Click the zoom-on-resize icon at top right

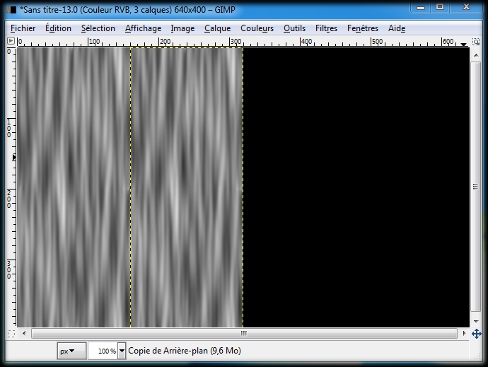[476, 41]
